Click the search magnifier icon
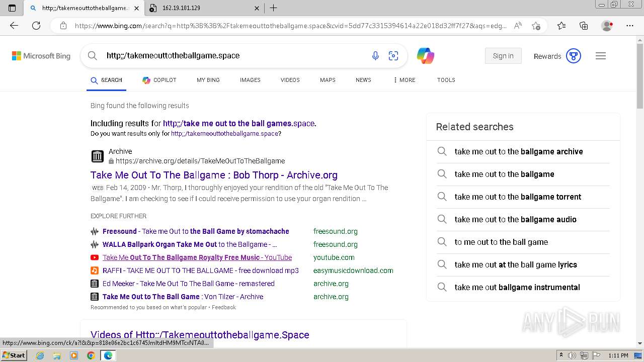Viewport: 644px width, 362px height. (x=93, y=56)
